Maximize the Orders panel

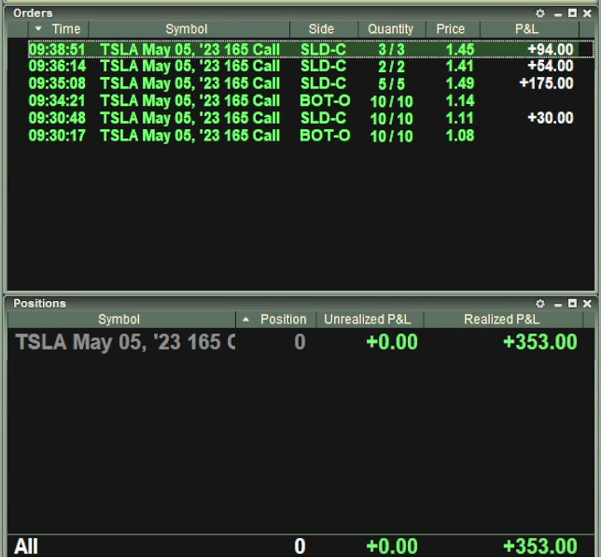[572, 13]
